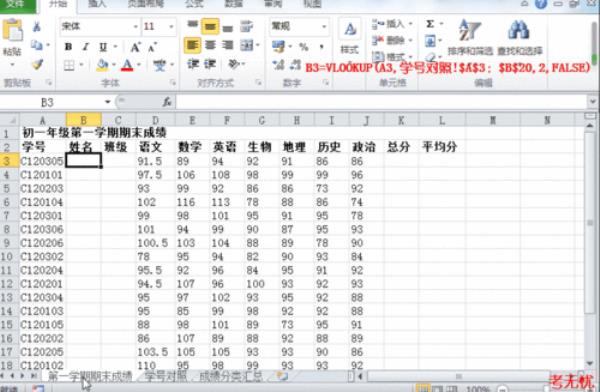Click the Copy icon
The height and width of the screenshot is (392, 600).
coord(37,45)
